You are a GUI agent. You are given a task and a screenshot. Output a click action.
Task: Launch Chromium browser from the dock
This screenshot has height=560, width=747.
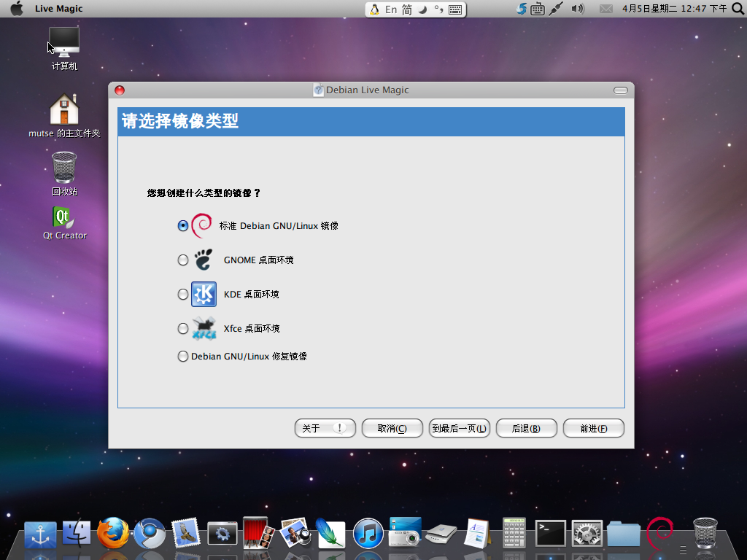coord(150,533)
